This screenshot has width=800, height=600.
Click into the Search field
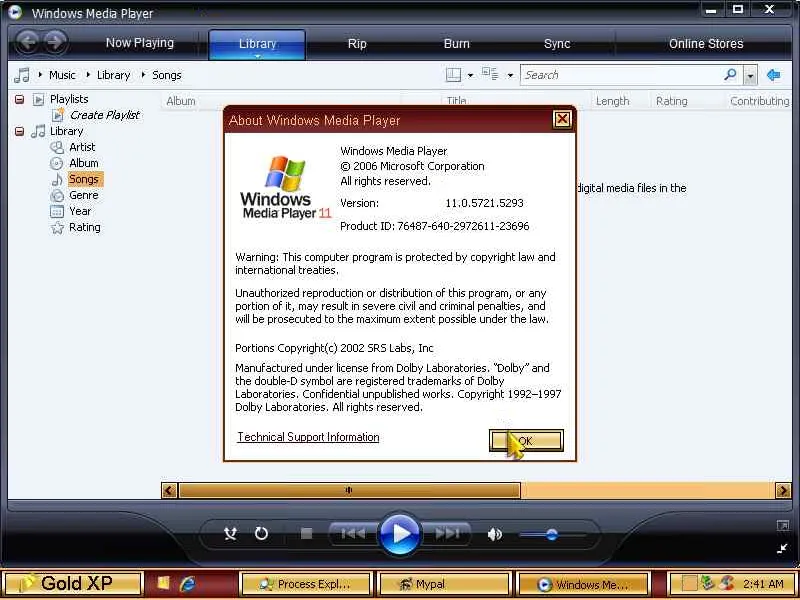point(621,75)
